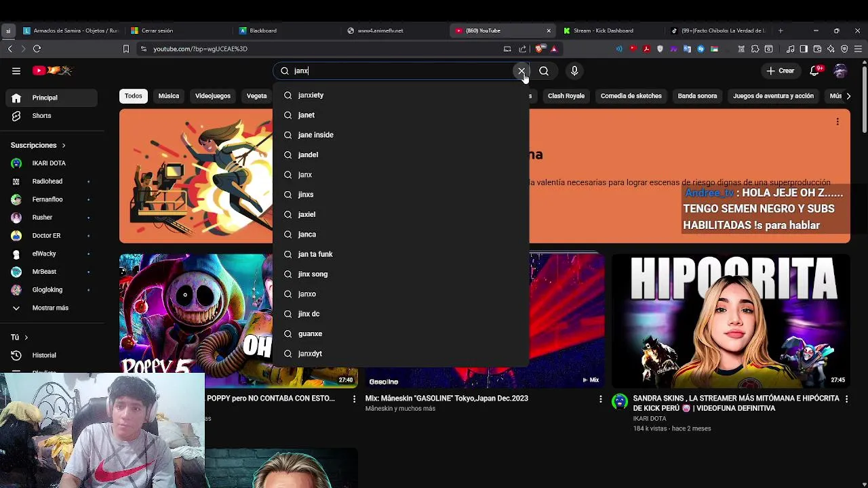Choose suggestion 'jinx song'
The width and height of the screenshot is (868, 488).
(401, 274)
